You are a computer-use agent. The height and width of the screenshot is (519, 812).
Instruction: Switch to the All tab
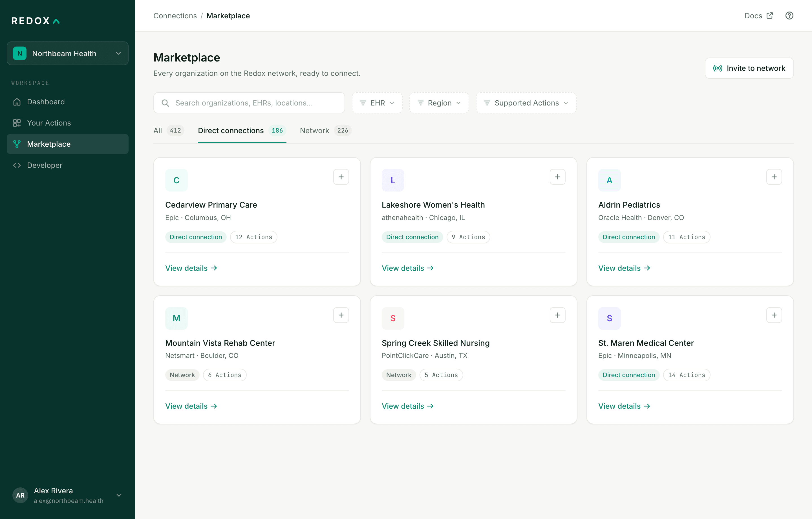[169, 131]
